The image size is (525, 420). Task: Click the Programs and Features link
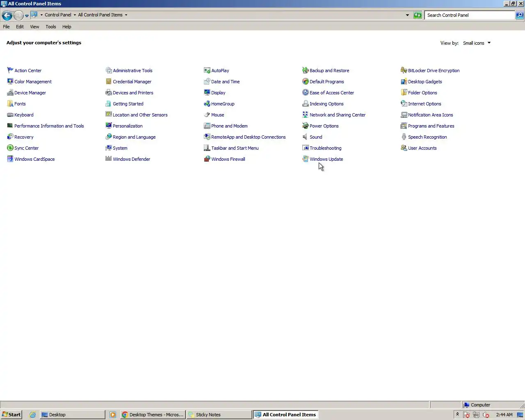click(x=431, y=126)
